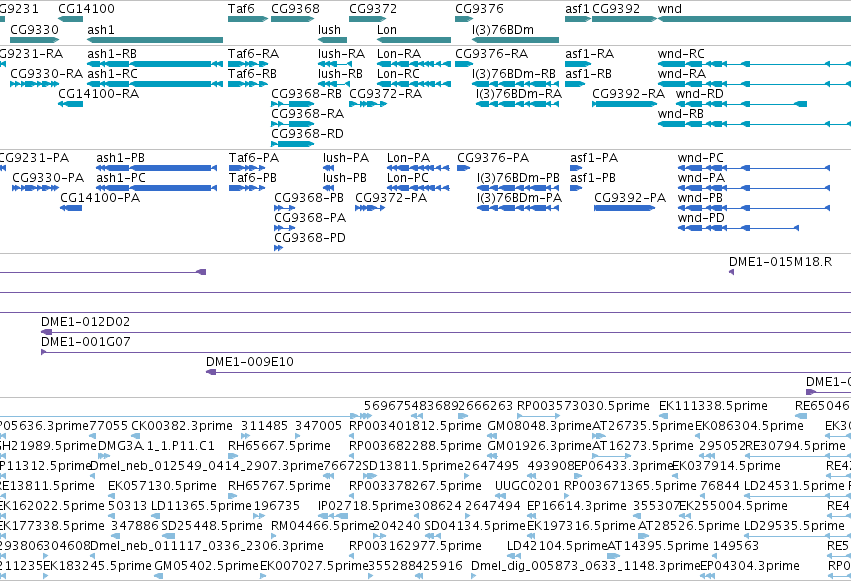Select the CG9372-RA transcript label

click(385, 94)
